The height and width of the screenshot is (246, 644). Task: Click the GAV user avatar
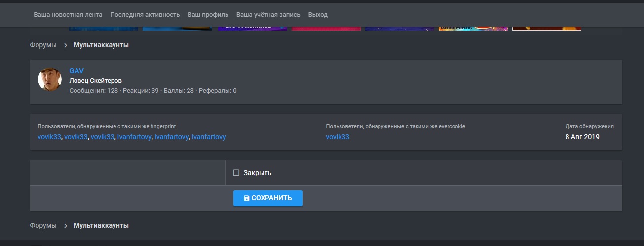(x=50, y=79)
